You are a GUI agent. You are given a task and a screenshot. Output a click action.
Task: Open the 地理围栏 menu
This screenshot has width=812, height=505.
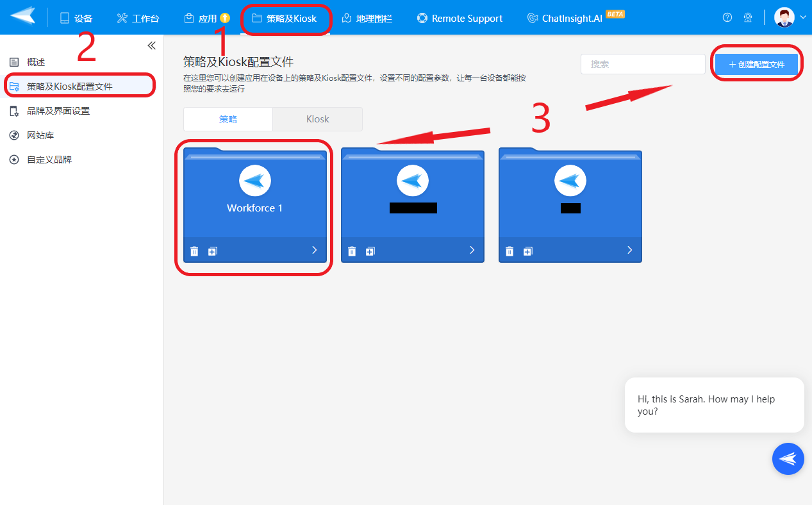point(367,18)
